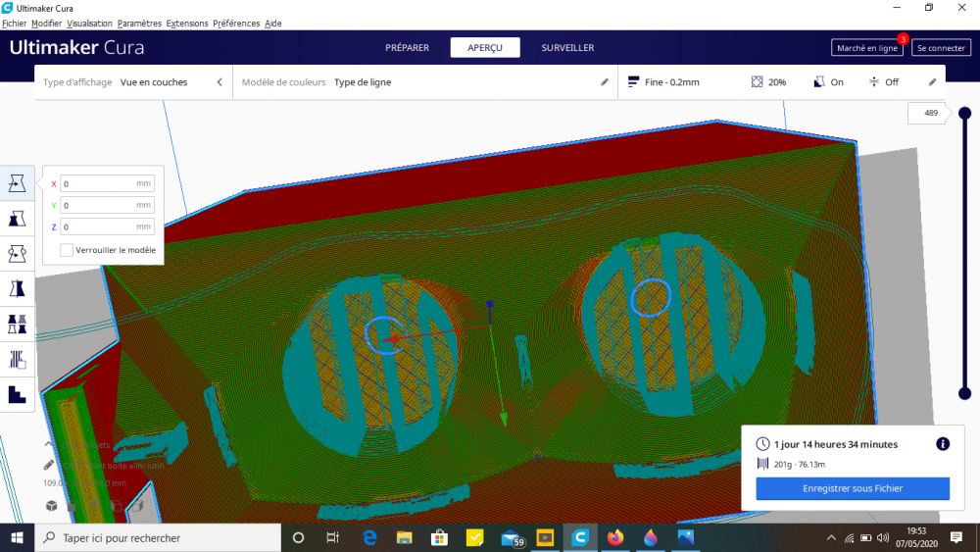This screenshot has width=980, height=552.
Task: Select the Move (translate) tool
Action: 17,183
